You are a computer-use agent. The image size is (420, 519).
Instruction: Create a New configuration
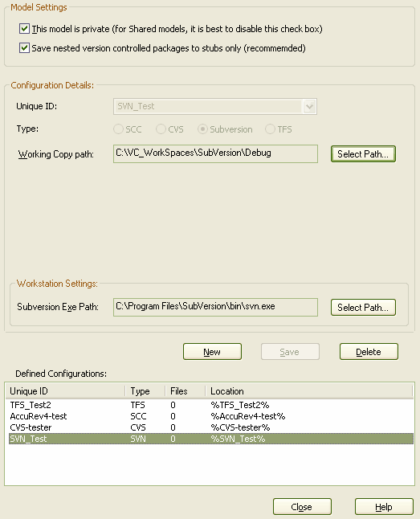click(x=212, y=352)
